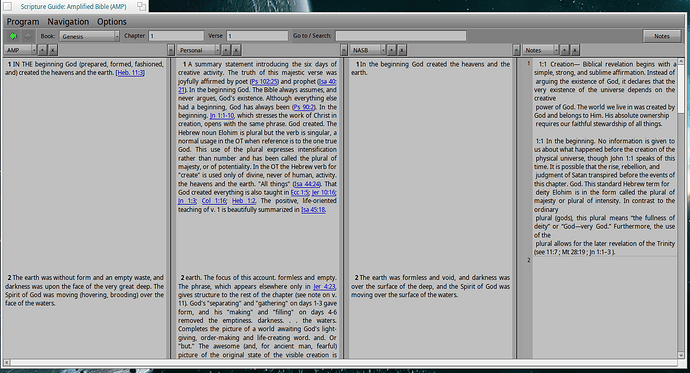Open the Notes pane dropdown
690x373 pixels.
[541, 50]
